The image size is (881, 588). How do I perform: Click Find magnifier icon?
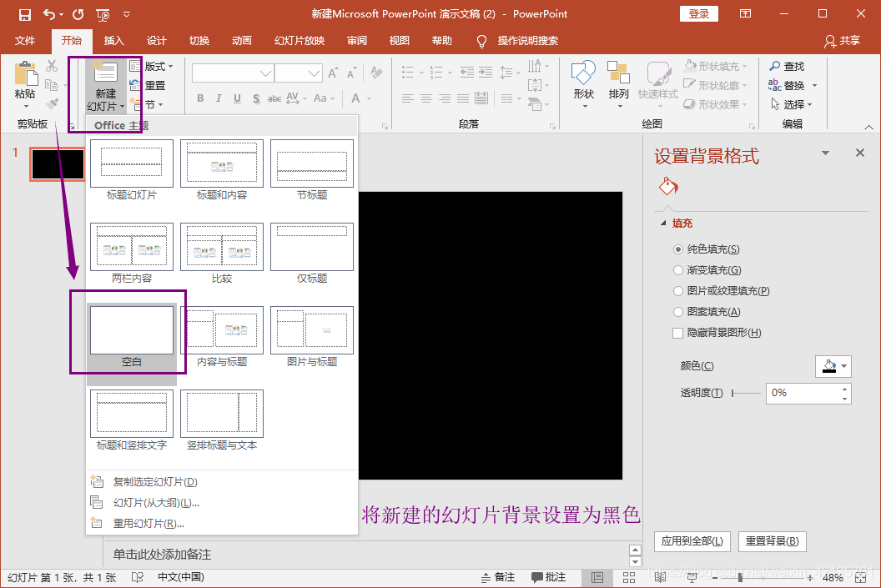[x=775, y=66]
